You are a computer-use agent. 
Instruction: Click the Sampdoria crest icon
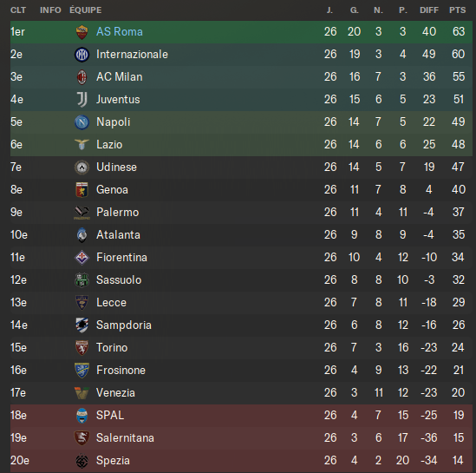click(x=82, y=325)
